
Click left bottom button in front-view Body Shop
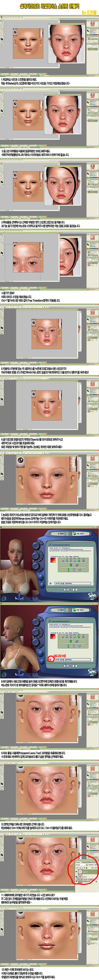tap(66, 589)
